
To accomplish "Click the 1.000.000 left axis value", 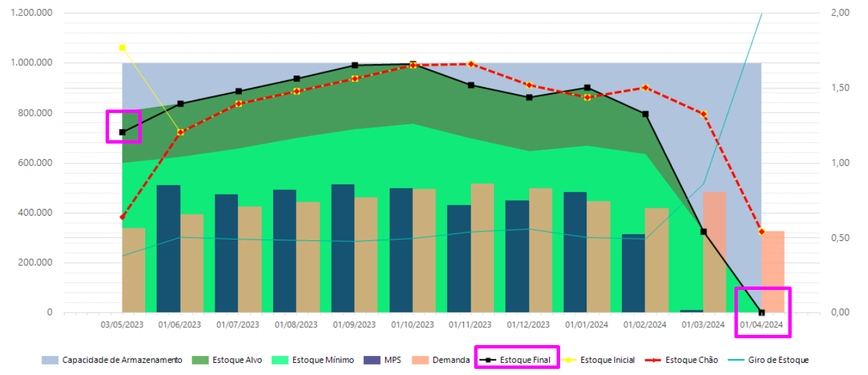I will (x=31, y=63).
